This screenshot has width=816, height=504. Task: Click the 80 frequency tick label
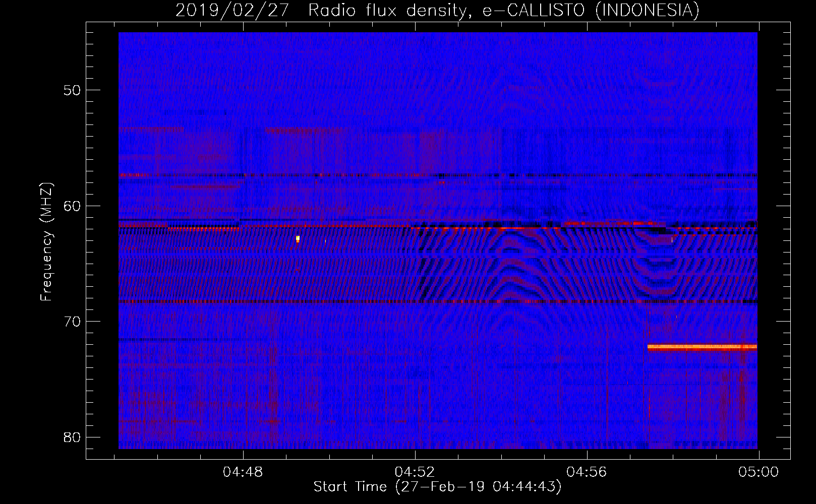coord(72,437)
